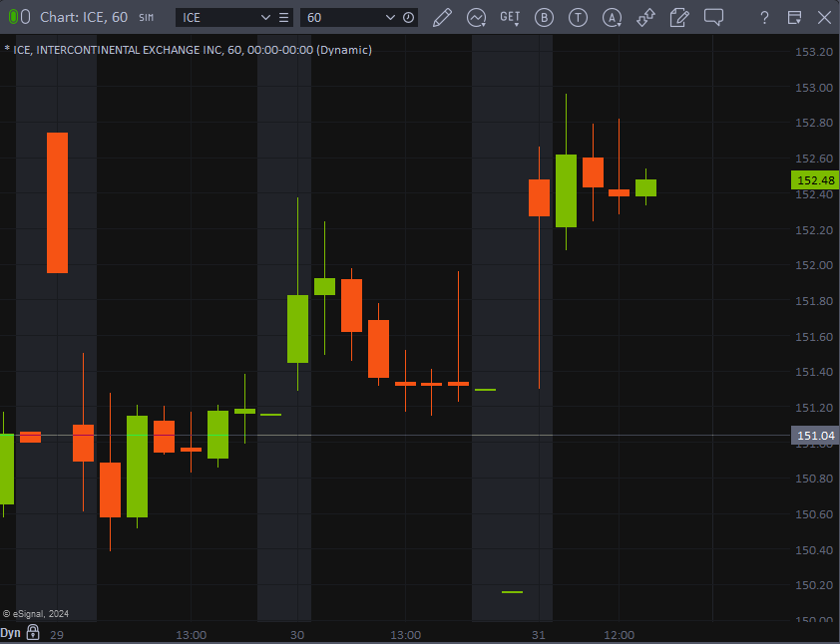Close the chart window
This screenshot has height=644, width=840.
824,18
